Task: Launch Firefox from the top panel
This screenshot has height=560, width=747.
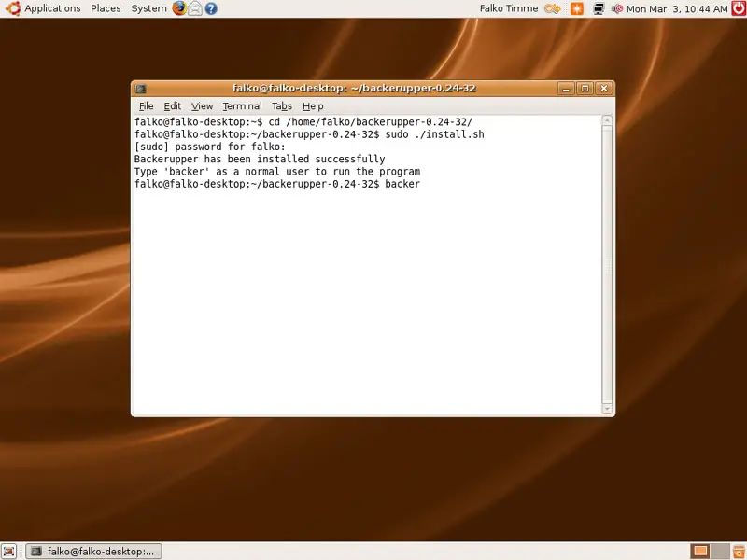Action: pyautogui.click(x=179, y=8)
